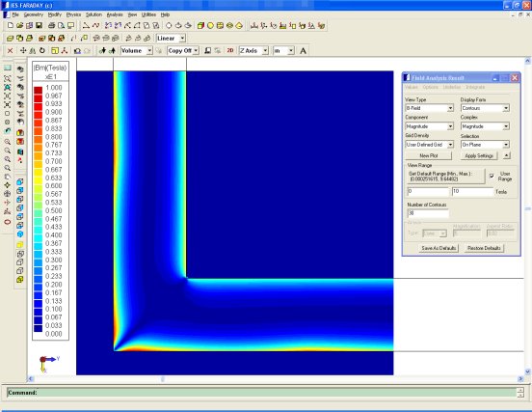The width and height of the screenshot is (532, 412).
Task: Click the solid blue hexagon icon in sidebar
Action: pos(20,234)
